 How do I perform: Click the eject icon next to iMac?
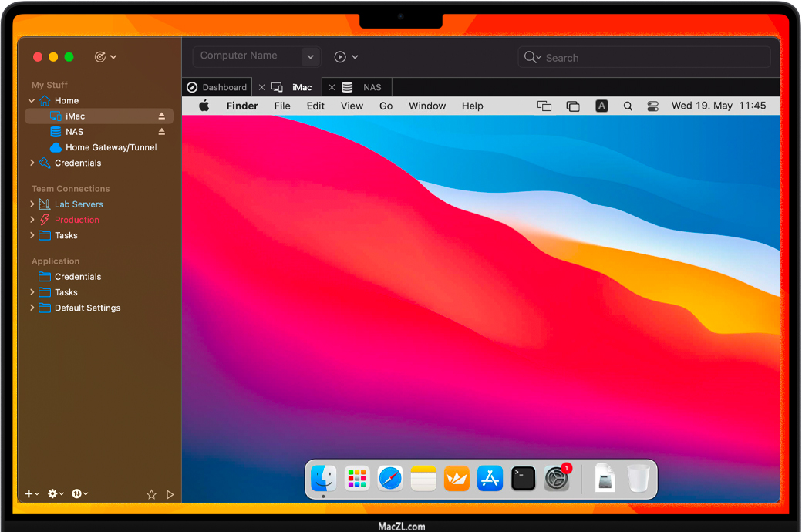[x=162, y=116]
